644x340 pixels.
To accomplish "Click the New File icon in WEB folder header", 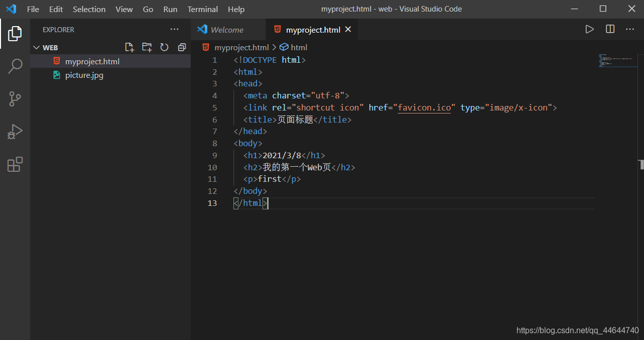I will (x=130, y=47).
